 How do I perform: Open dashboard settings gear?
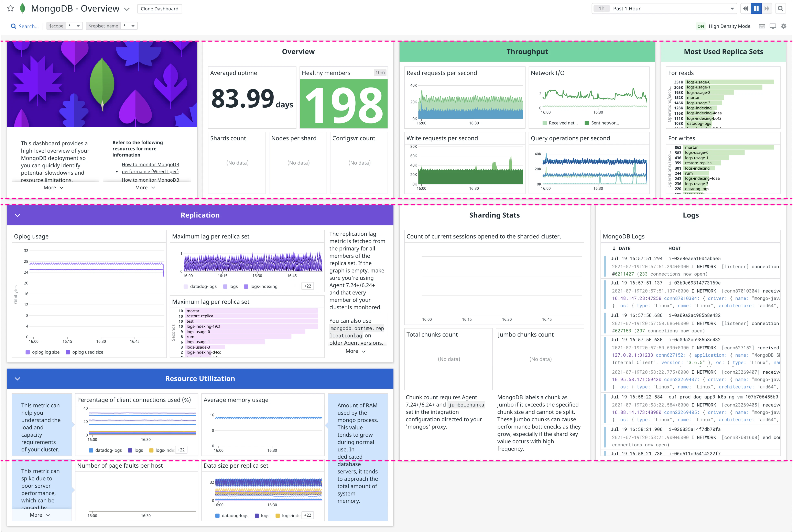click(783, 26)
